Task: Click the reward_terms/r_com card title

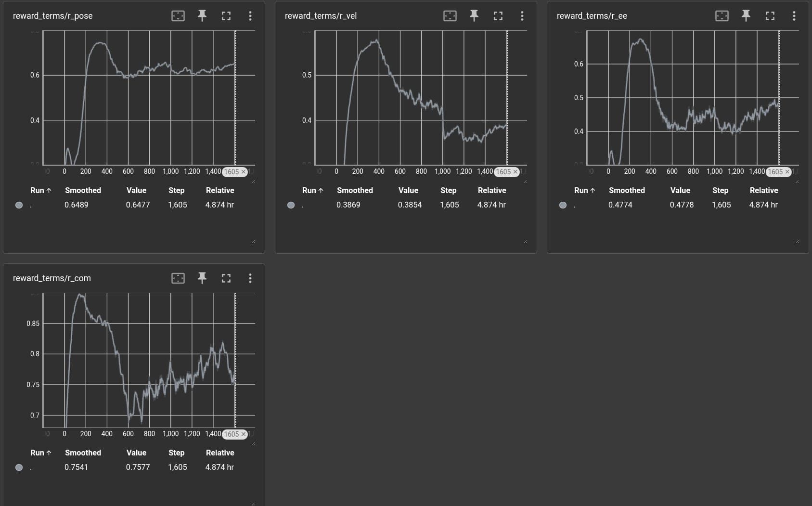Action: click(52, 278)
